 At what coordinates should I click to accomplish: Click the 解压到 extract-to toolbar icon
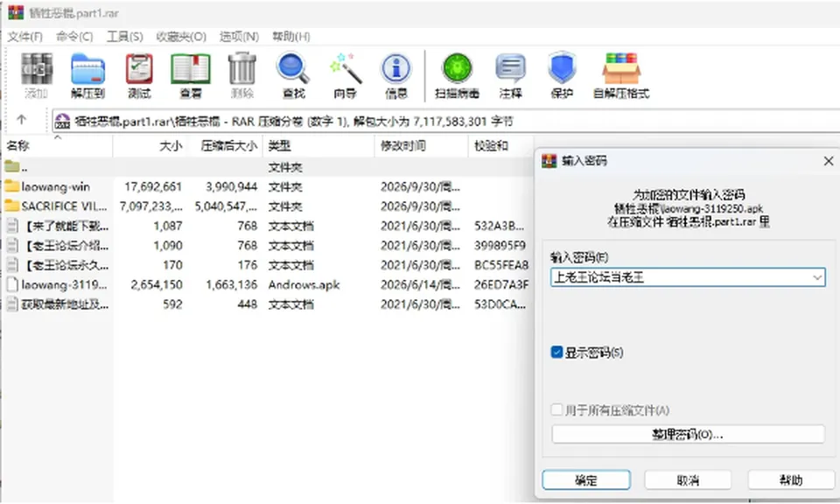[87, 69]
